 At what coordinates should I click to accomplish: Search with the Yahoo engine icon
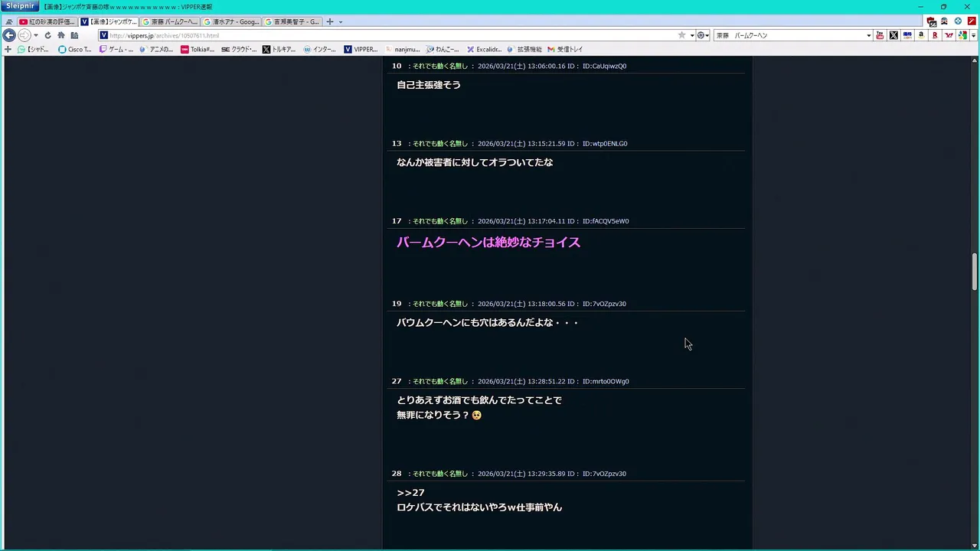[949, 35]
